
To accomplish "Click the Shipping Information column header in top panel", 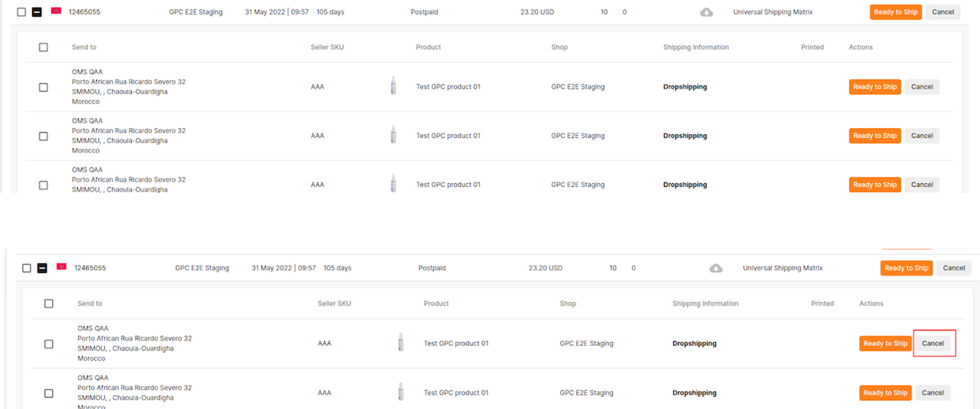I will click(696, 47).
